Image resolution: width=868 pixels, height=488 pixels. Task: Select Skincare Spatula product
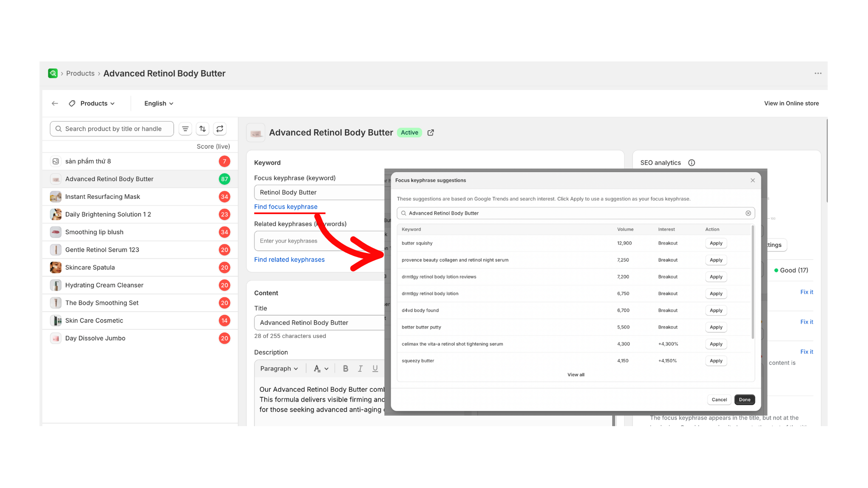tap(140, 267)
